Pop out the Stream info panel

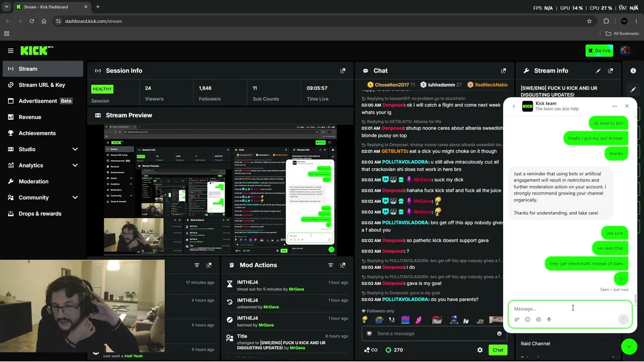click(x=610, y=71)
